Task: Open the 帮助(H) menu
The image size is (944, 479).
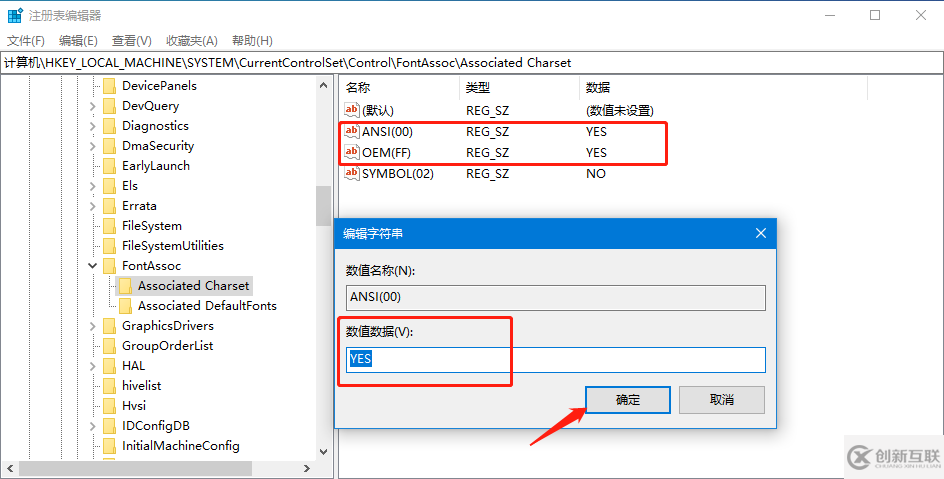Action: click(x=252, y=40)
